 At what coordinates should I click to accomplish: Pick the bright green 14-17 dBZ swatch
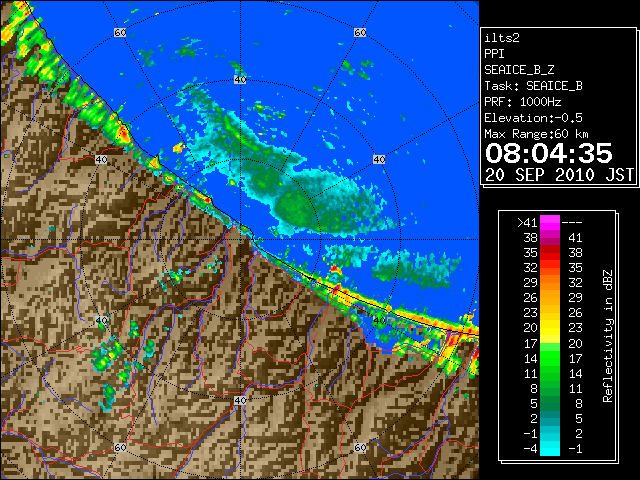[550, 358]
